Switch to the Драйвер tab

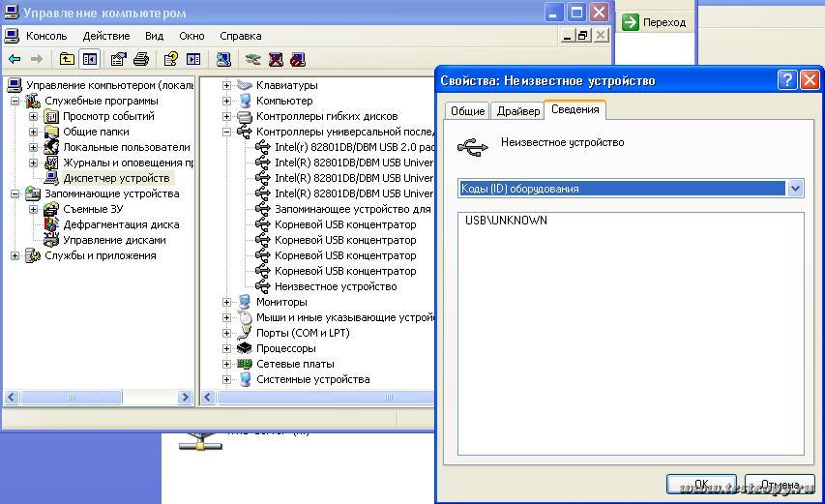coord(517,111)
